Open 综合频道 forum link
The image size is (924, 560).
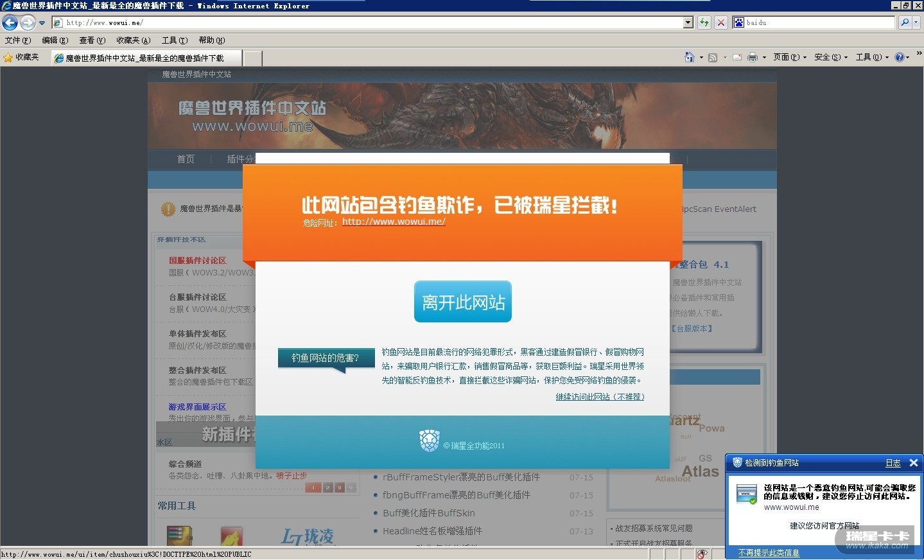tap(185, 464)
